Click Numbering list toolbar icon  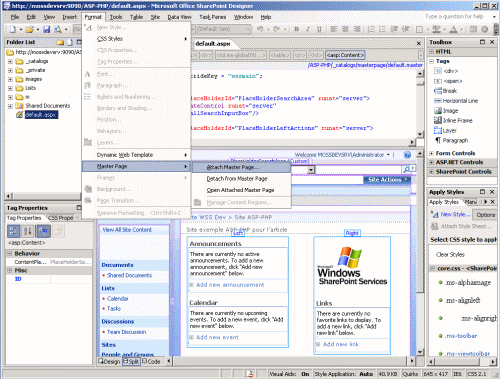pos(371,29)
